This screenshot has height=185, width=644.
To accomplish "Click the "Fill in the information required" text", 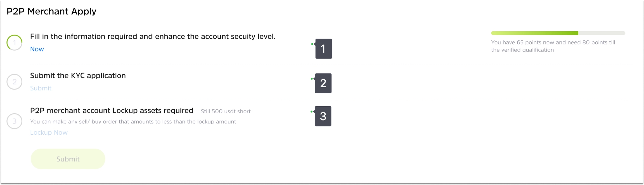I will coord(153,36).
